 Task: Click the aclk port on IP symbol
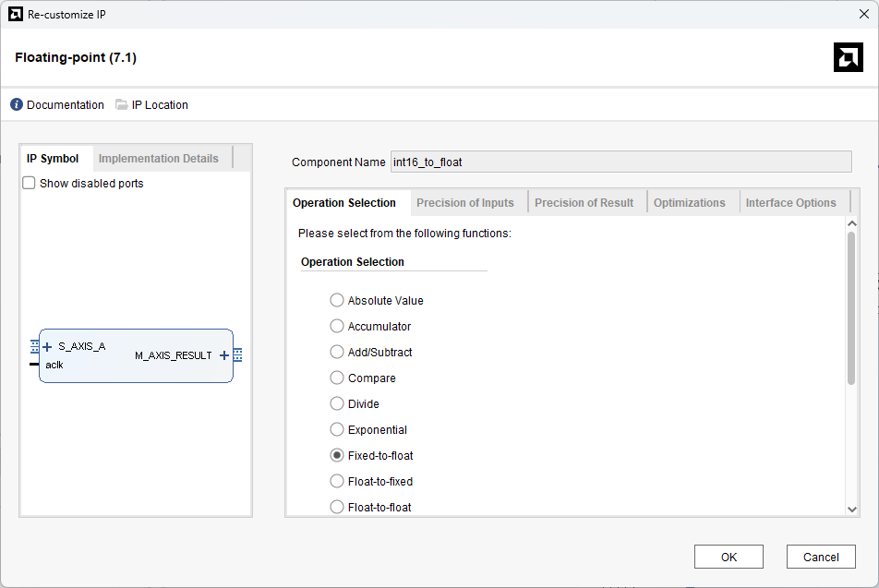(54, 365)
